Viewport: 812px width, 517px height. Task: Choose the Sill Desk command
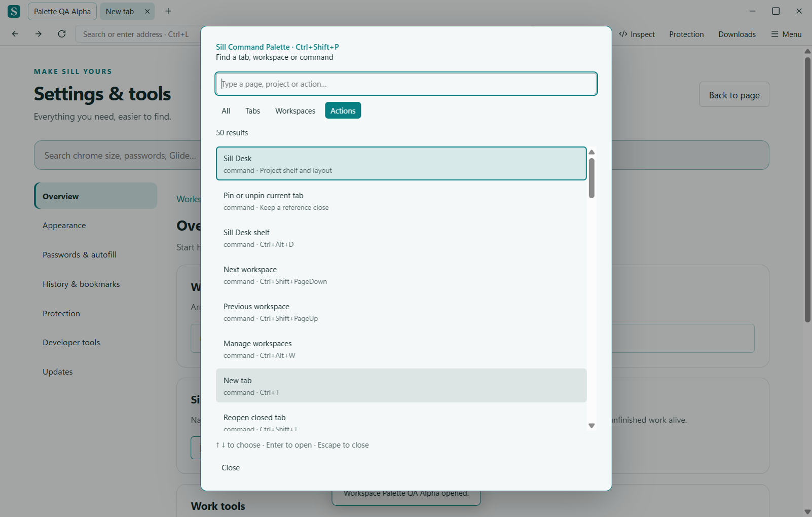[401, 164]
